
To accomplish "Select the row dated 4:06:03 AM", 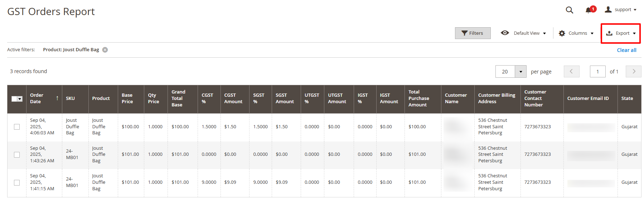I will pos(17,127).
